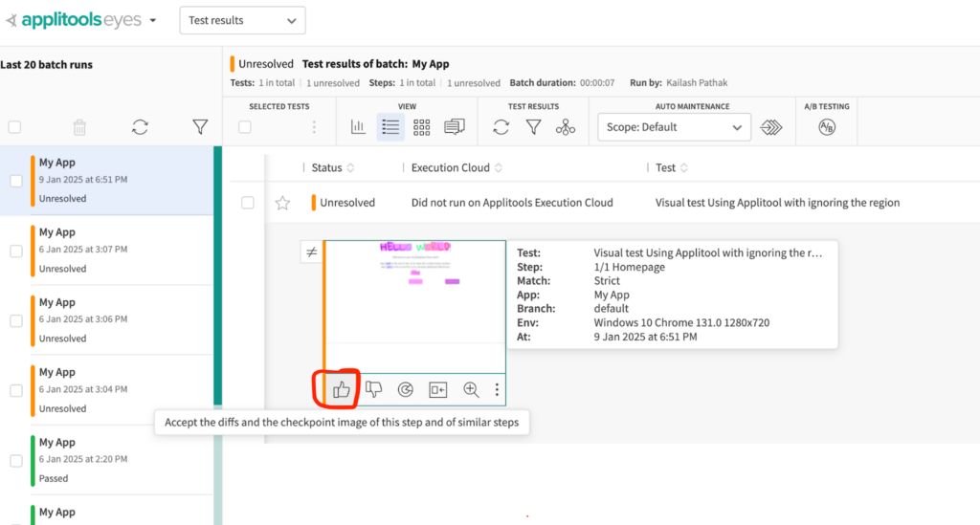Open the Test results dropdown
The image size is (980, 525).
click(x=242, y=20)
